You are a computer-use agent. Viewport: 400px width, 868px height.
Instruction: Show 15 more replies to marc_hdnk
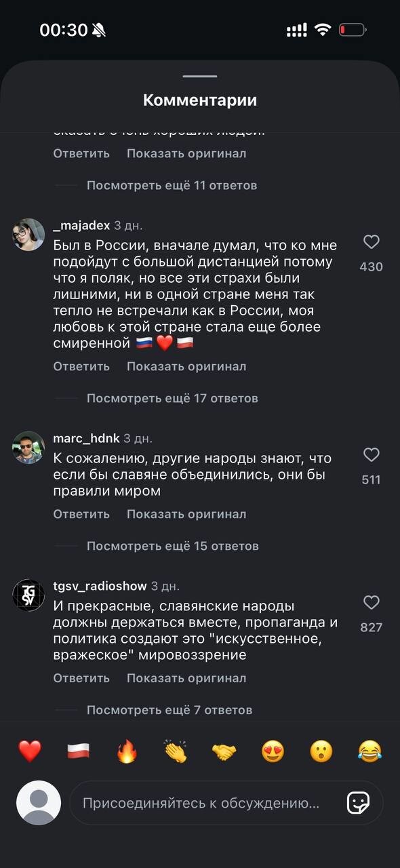coord(172,545)
